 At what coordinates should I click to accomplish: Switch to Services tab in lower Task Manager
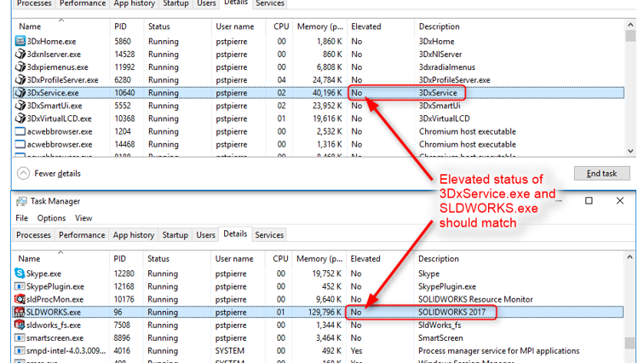pyautogui.click(x=269, y=235)
